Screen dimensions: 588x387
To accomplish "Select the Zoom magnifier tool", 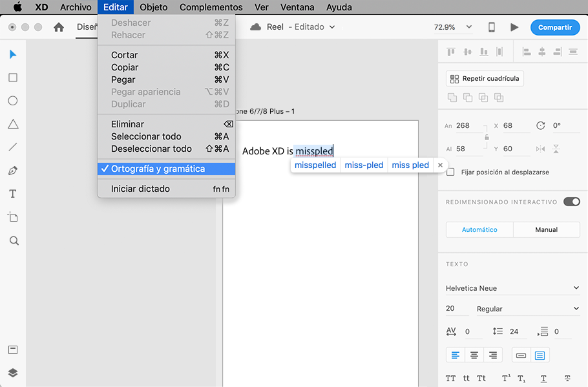I will [14, 241].
